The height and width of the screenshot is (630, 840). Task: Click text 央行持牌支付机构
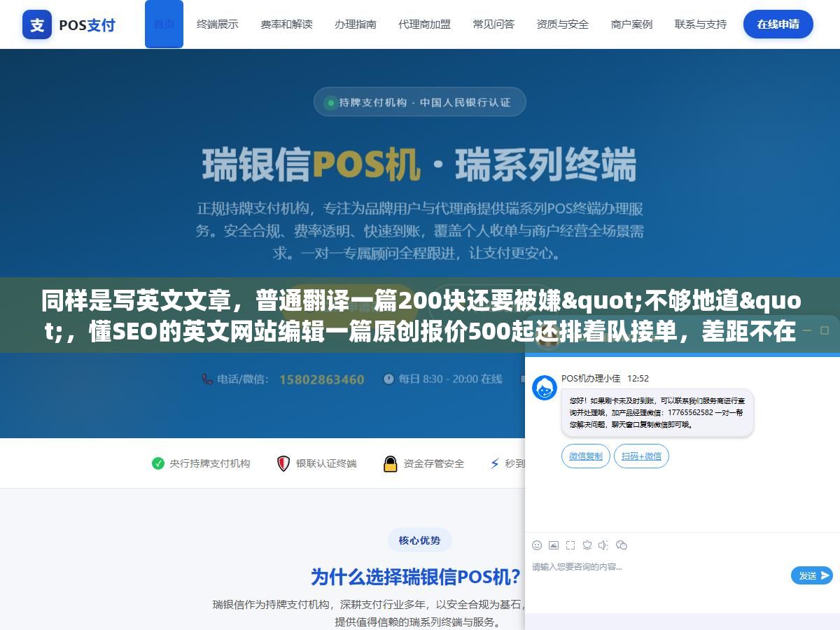click(x=210, y=463)
